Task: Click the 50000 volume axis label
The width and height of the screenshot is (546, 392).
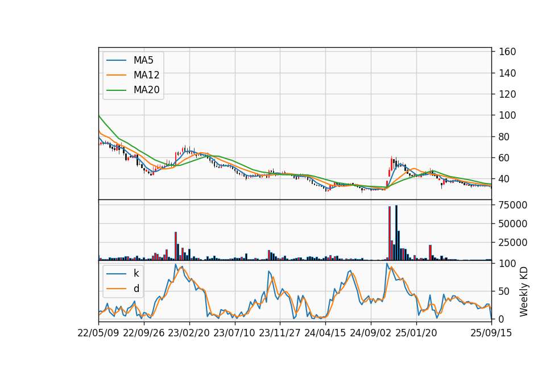Action: pyautogui.click(x=513, y=224)
